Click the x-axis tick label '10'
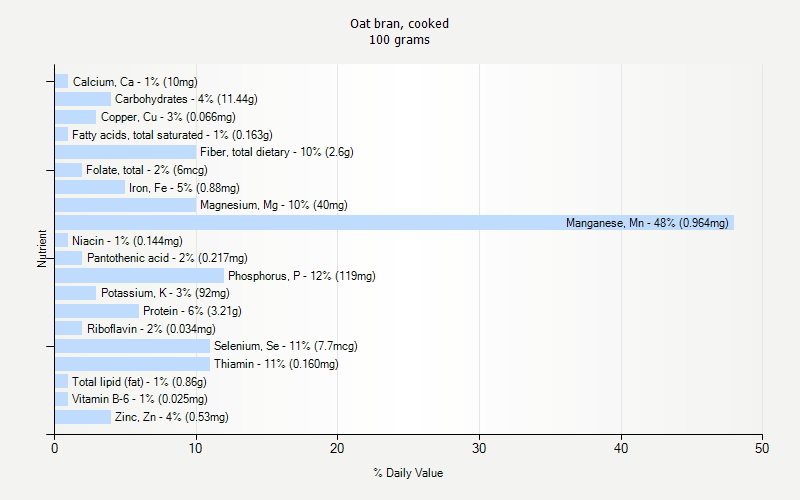 pyautogui.click(x=196, y=448)
